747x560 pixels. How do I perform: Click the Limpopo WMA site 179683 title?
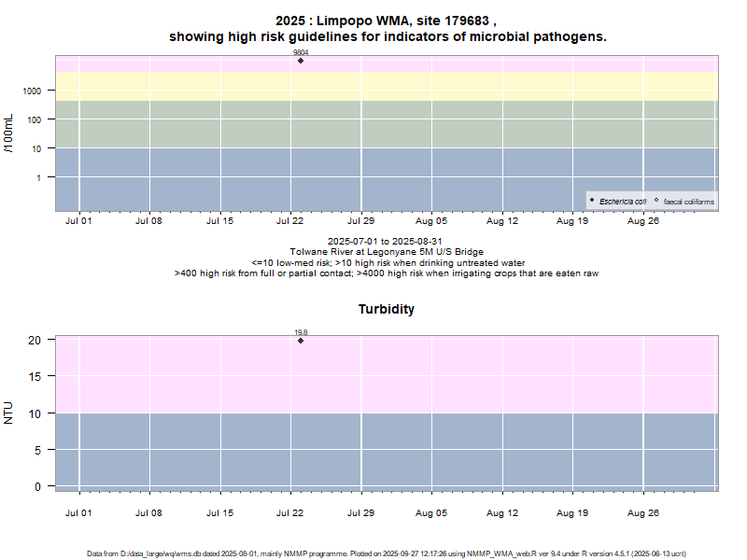coord(387,21)
